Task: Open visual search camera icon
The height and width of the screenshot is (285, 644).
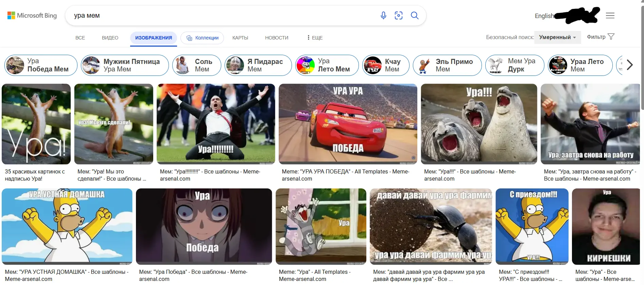Action: tap(399, 16)
